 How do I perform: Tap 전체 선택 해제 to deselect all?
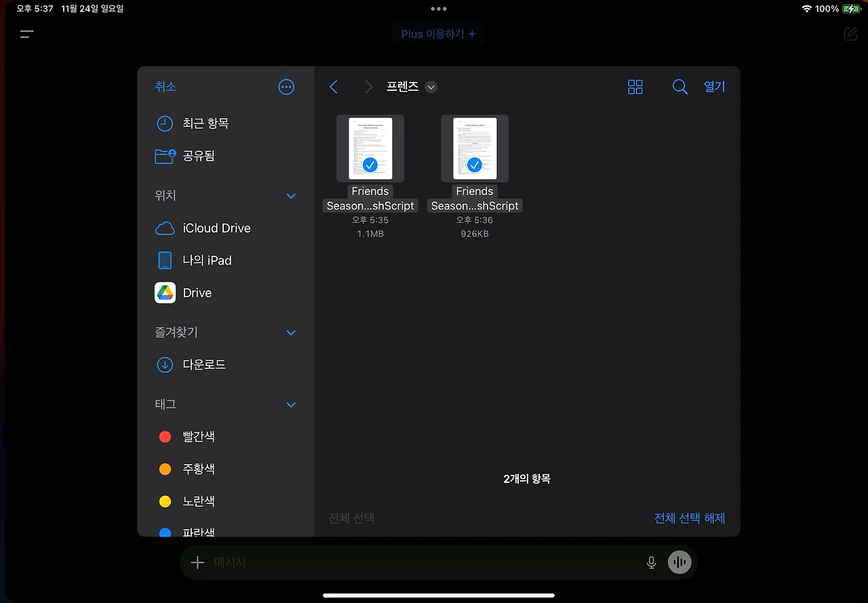[x=690, y=518]
